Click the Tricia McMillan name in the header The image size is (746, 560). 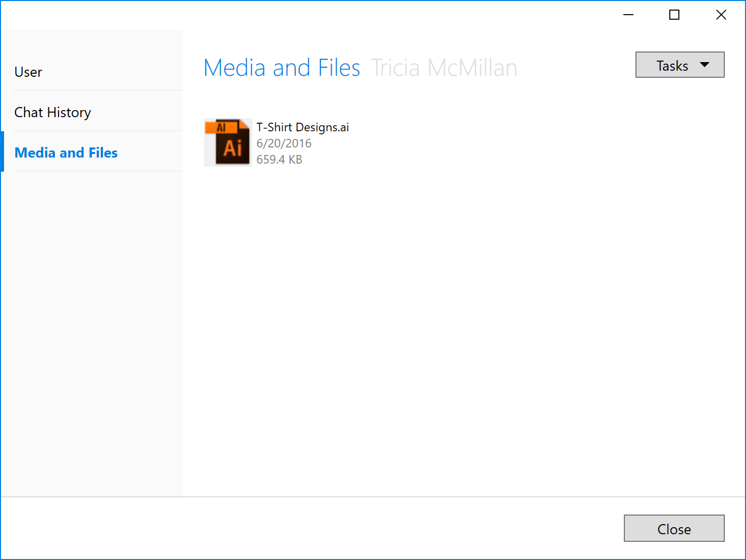[444, 68]
